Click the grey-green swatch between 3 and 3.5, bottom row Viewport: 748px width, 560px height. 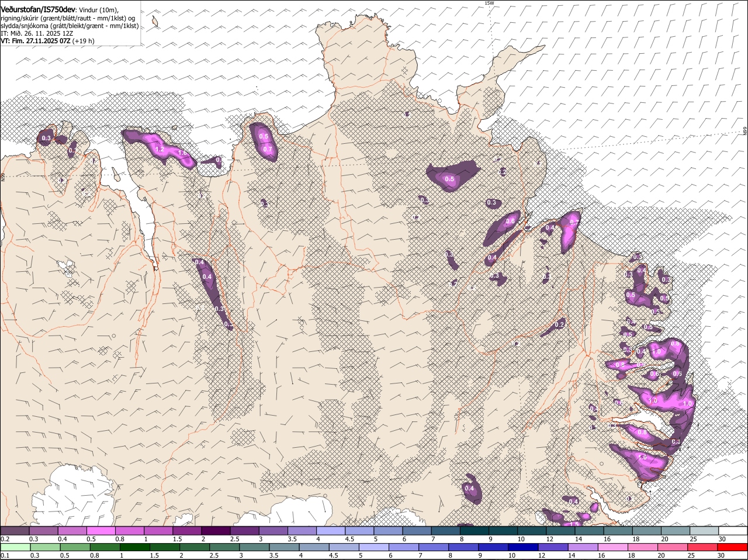click(255, 547)
